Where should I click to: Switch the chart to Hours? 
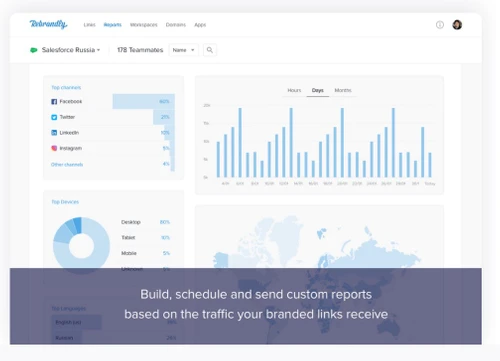pyautogui.click(x=294, y=90)
